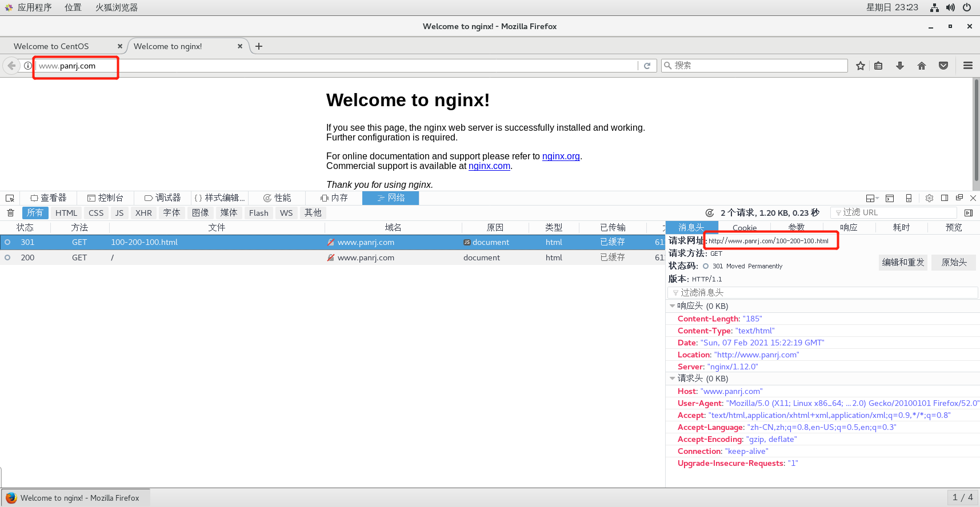
Task: Open a new tab with the plus button
Action: (x=259, y=46)
